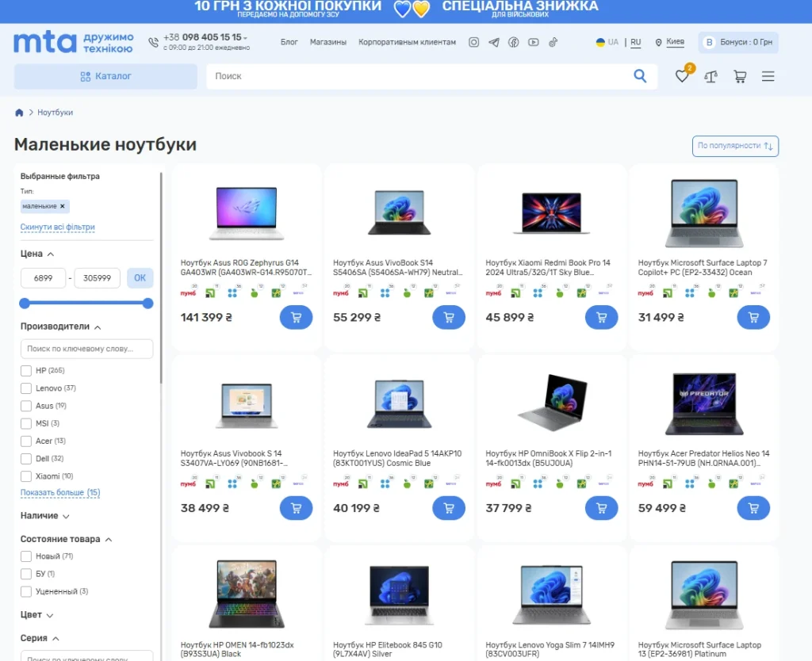This screenshot has width=812, height=661.
Task: Add Asus Vivobook S 14 S3407VA to cart
Action: 297,508
